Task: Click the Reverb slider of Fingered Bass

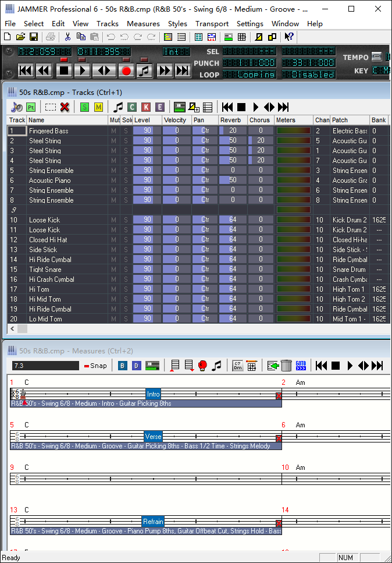Action: click(x=233, y=131)
